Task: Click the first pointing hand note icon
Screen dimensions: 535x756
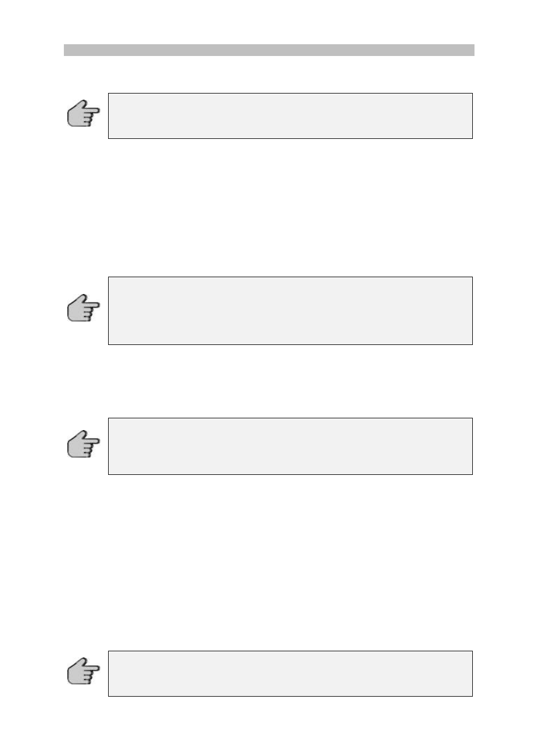Action: tap(83, 113)
